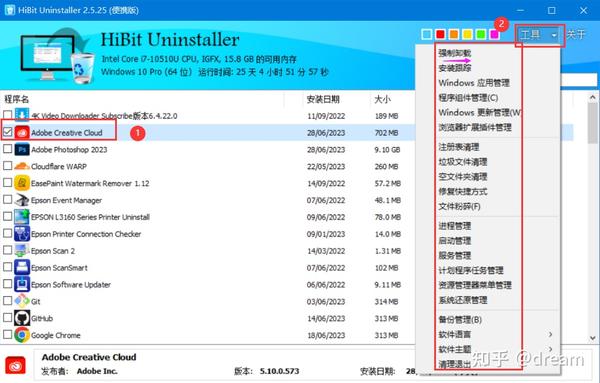The image size is (600, 383).
Task: Sort by the 大小 column header
Action: [x=382, y=99]
